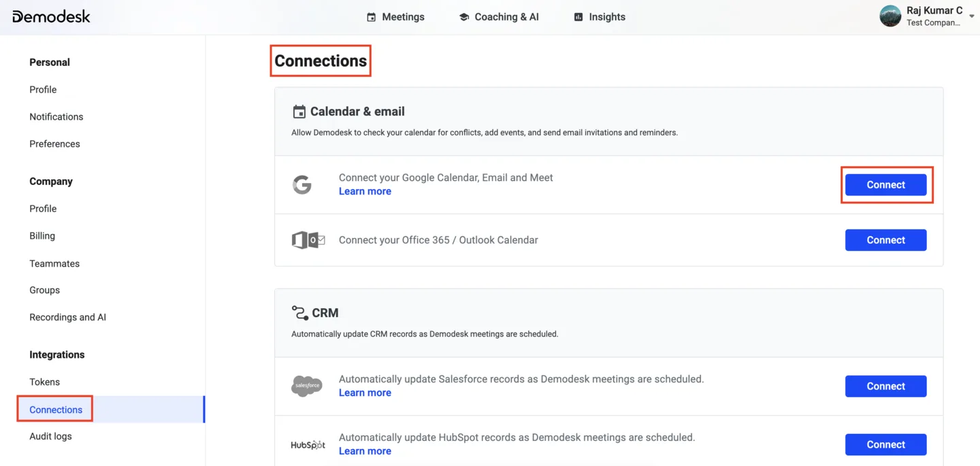Click the Meetings calendar icon
980x466 pixels.
(x=371, y=17)
